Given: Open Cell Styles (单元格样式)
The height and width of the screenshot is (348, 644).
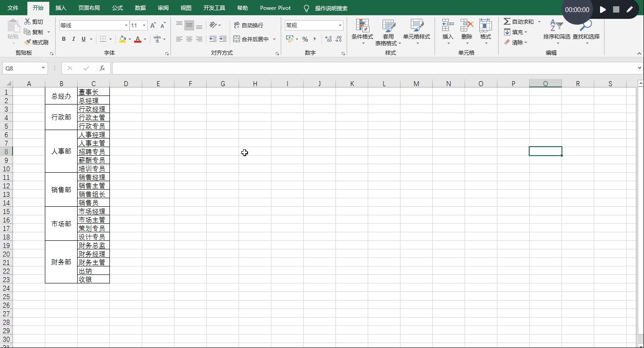Looking at the screenshot, I should (x=417, y=31).
